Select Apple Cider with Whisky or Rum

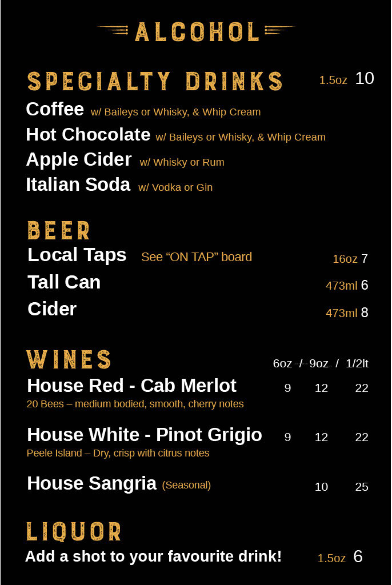pyautogui.click(x=125, y=160)
